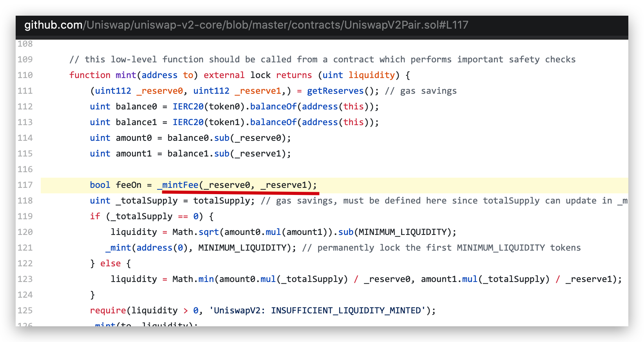
Task: Click line number 110
Action: [x=25, y=75]
